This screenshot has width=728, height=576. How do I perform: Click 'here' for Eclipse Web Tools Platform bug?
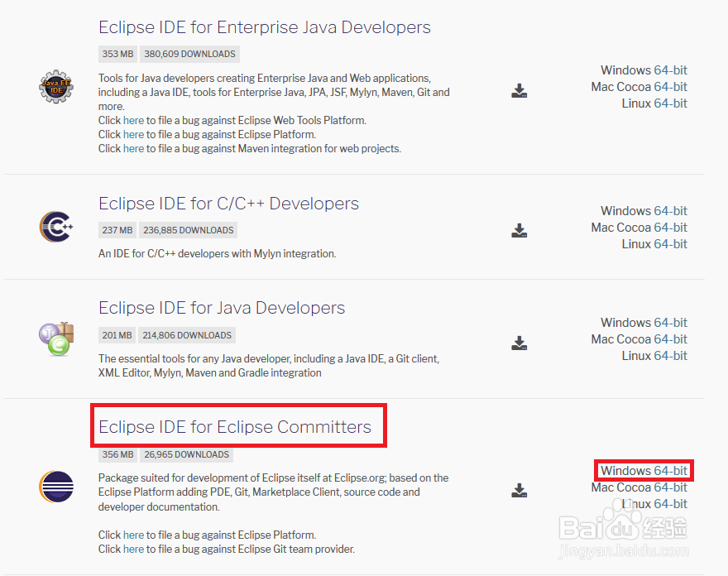134,120
